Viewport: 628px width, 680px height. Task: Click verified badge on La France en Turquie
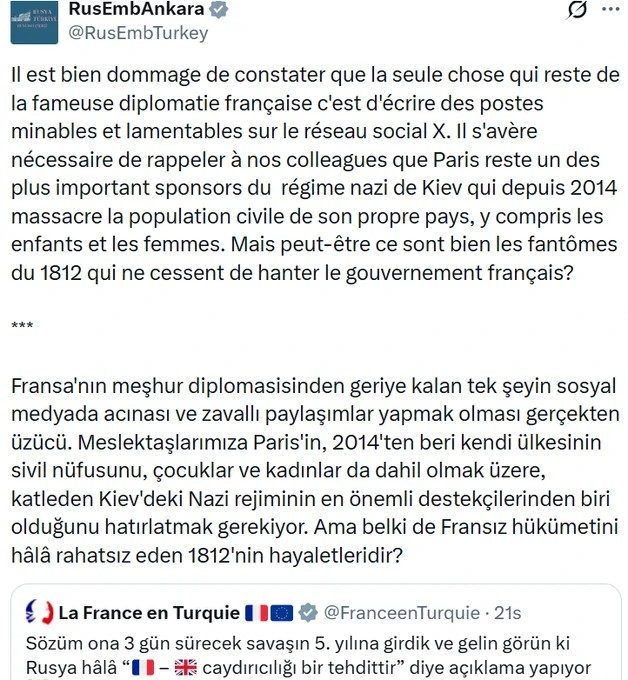306,612
